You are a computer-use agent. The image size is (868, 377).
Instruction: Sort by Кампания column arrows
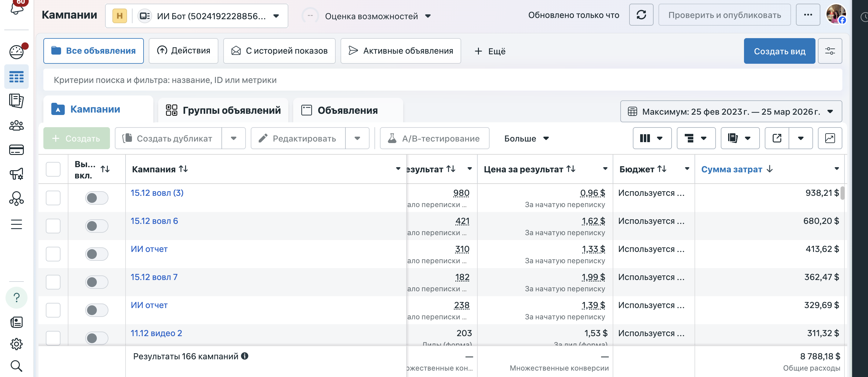pyautogui.click(x=183, y=169)
